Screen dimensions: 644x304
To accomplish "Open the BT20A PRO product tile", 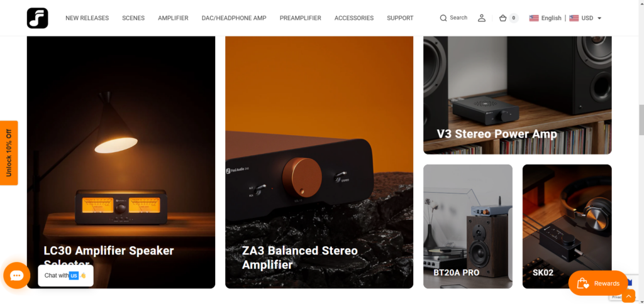I will click(x=468, y=227).
